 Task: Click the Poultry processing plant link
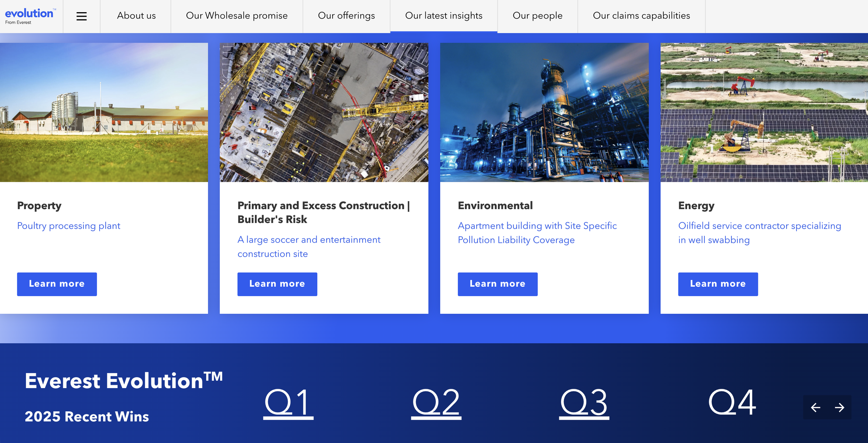click(x=69, y=226)
